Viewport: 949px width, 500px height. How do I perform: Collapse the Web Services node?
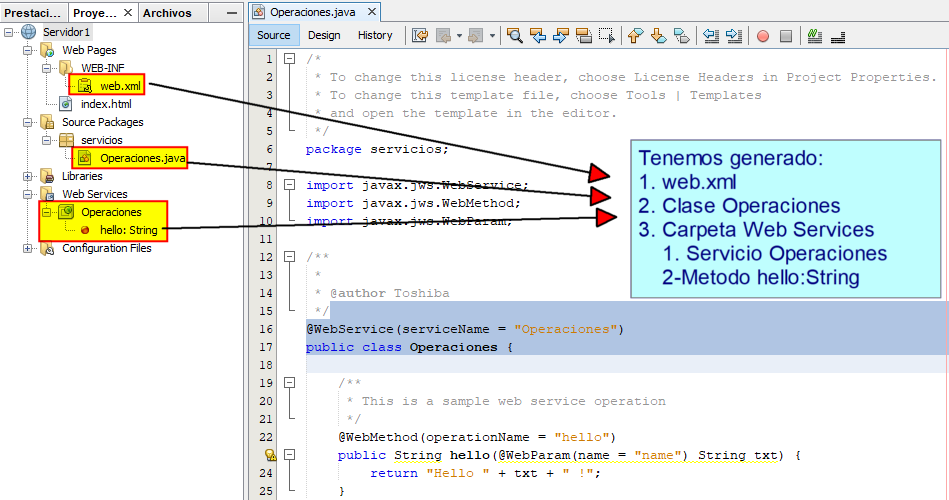[27, 194]
